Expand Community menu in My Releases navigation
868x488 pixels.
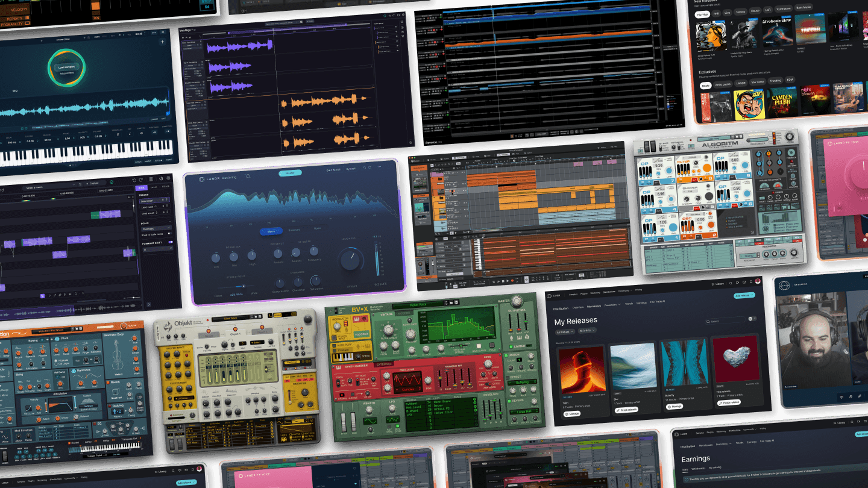coord(625,291)
